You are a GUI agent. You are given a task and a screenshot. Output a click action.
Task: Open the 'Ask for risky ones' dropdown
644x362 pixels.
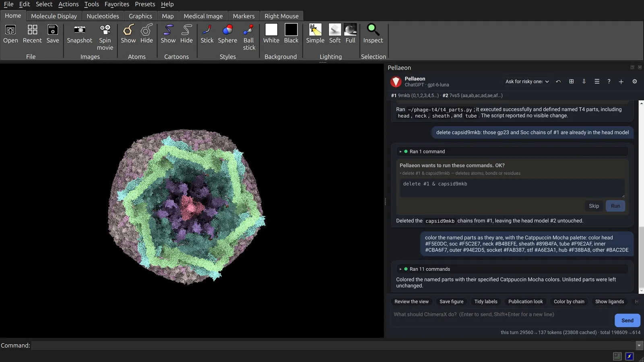[527, 82]
